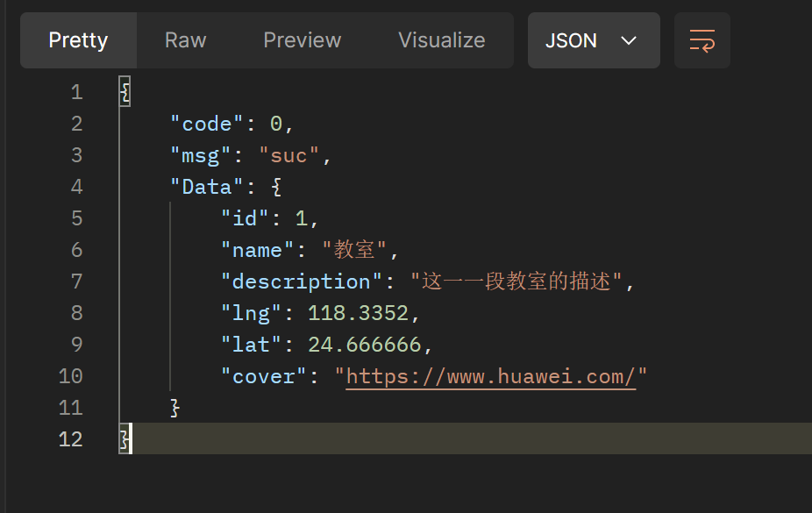Screen dimensions: 812x513
Task: Switch to the Preview tab
Action: [302, 39]
